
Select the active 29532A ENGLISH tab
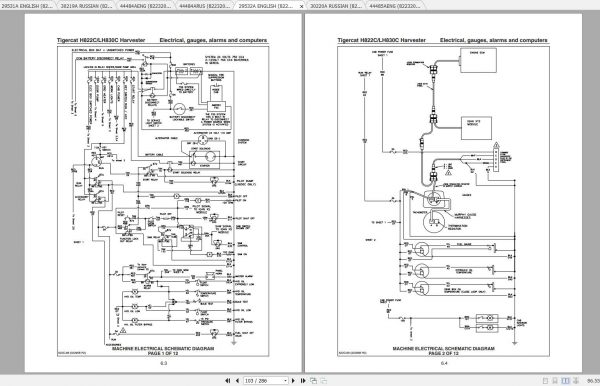[266, 6]
